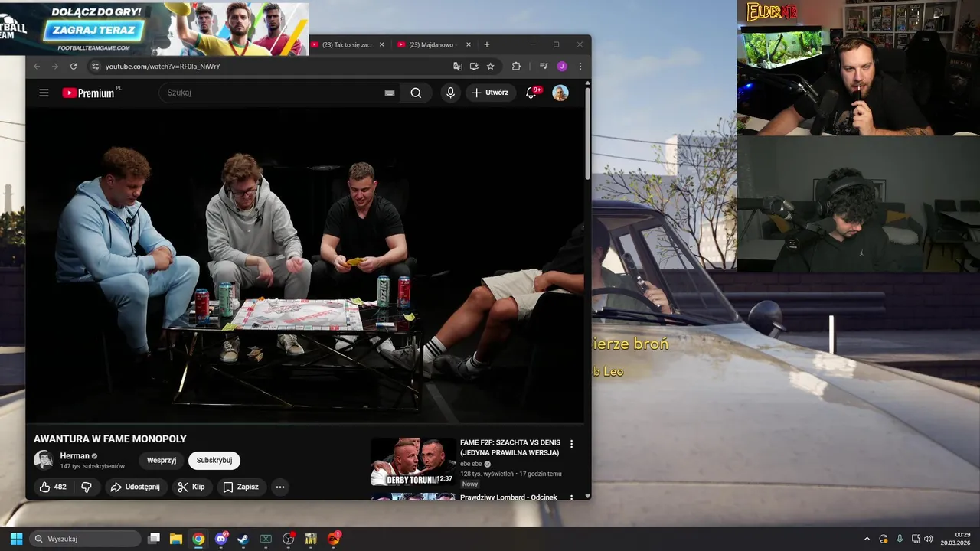Open the clock showing 00:29

(x=956, y=539)
